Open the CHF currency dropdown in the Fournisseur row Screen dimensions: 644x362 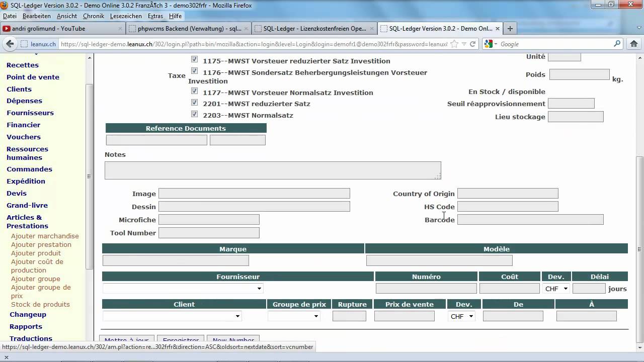click(x=556, y=289)
